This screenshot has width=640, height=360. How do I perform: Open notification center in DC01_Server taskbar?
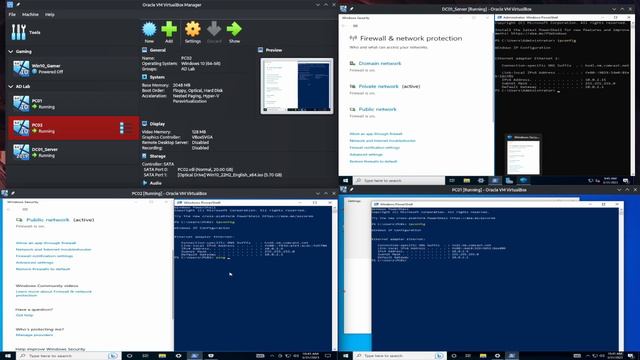click(625, 180)
